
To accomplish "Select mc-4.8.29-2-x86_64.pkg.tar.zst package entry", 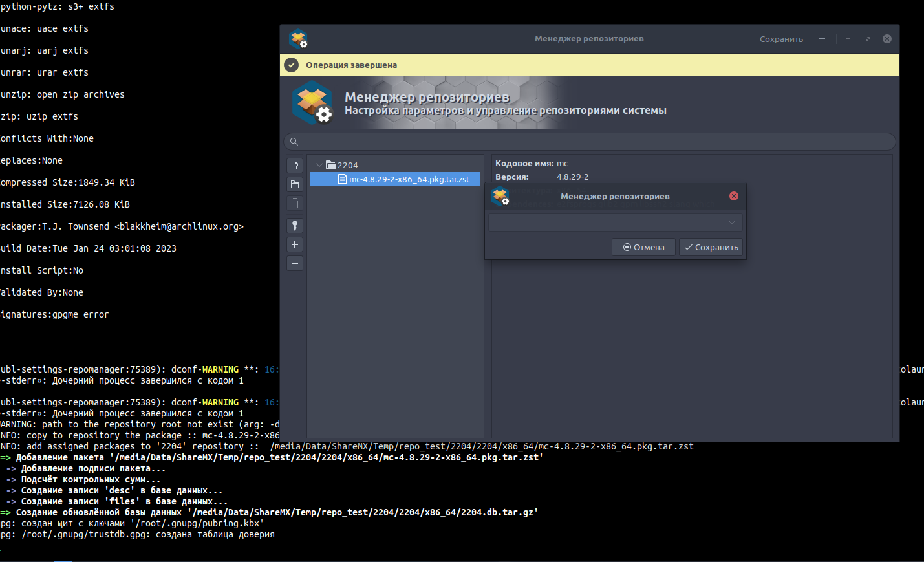I will click(409, 179).
